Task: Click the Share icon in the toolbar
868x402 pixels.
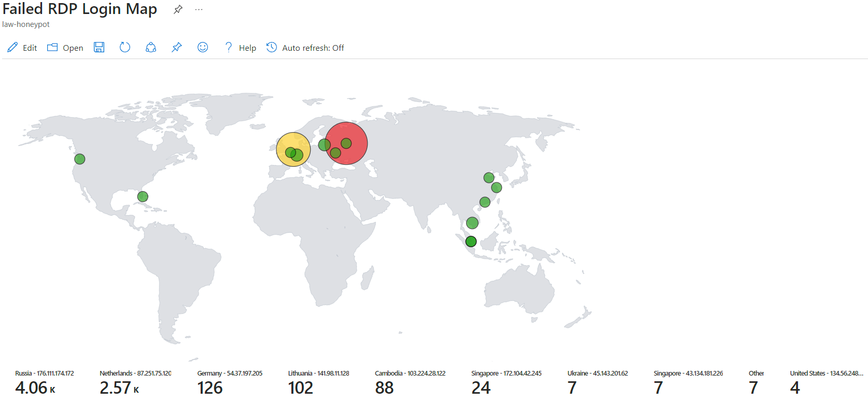Action: click(151, 48)
